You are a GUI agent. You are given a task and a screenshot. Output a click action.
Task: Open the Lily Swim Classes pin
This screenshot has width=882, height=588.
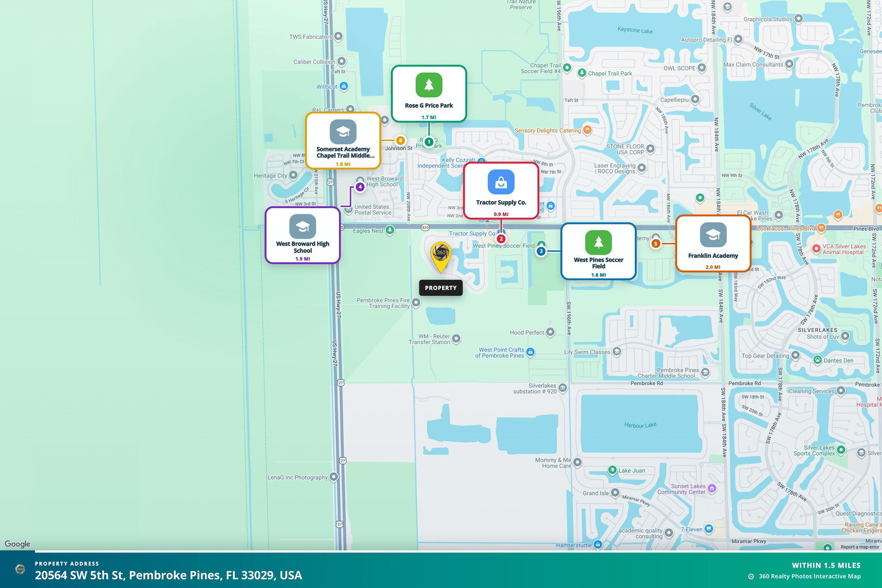617,352
